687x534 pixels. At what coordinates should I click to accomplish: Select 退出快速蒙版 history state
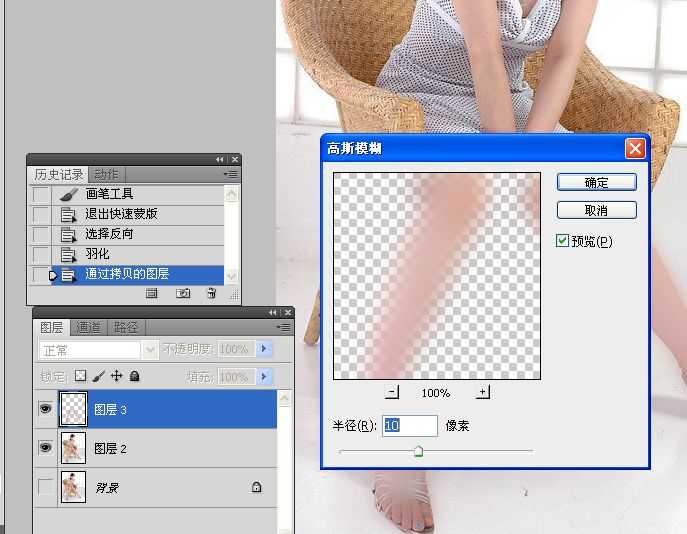pyautogui.click(x=138, y=214)
